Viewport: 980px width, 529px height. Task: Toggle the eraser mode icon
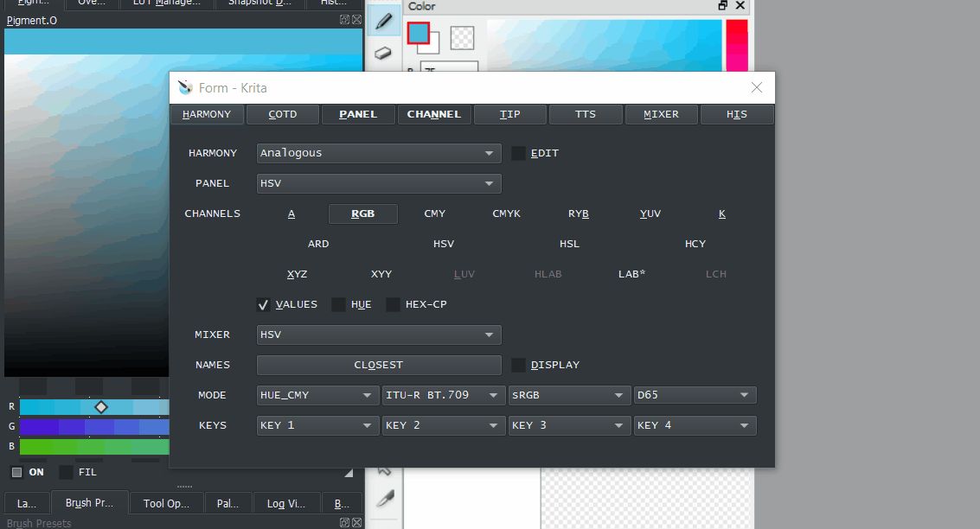[x=383, y=53]
